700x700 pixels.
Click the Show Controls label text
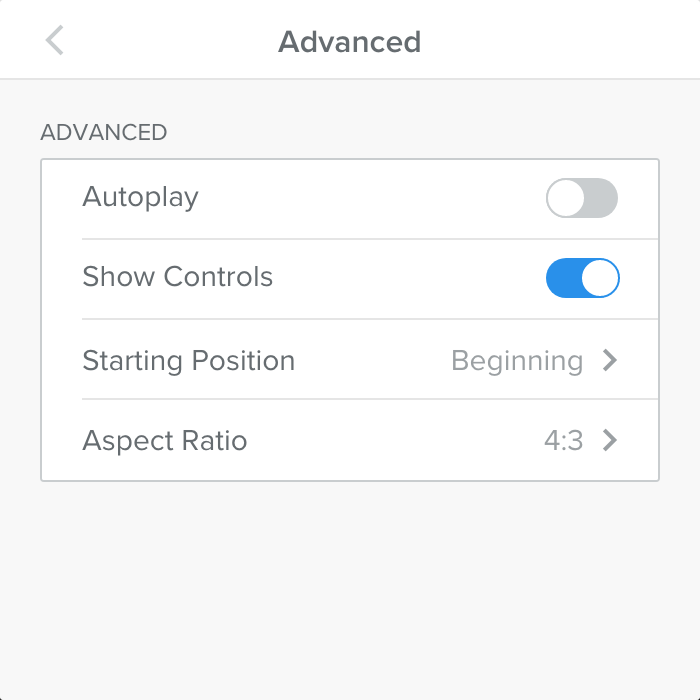point(177,277)
